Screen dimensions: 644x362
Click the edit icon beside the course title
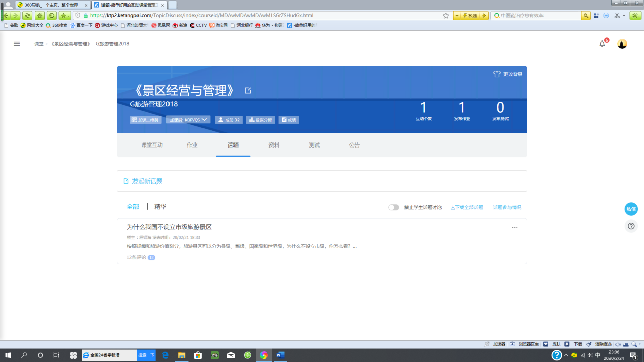pos(248,90)
